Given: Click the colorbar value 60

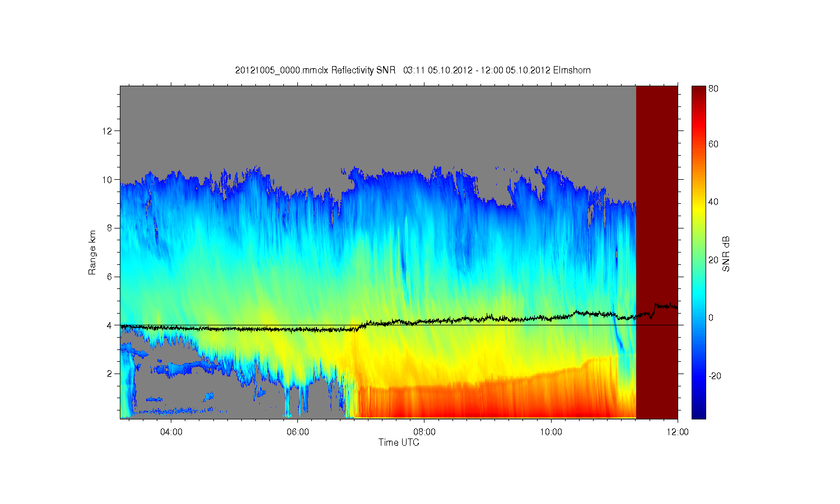Looking at the screenshot, I should tap(713, 144).
